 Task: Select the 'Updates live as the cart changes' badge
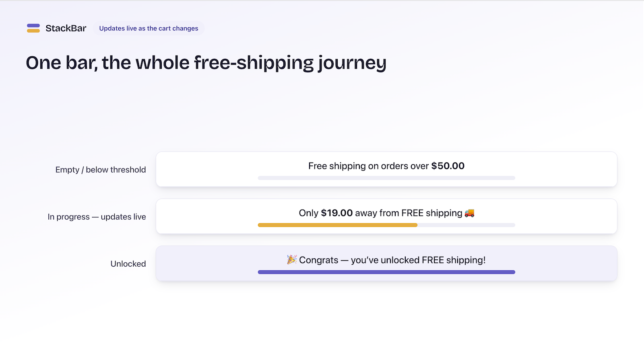(x=149, y=28)
